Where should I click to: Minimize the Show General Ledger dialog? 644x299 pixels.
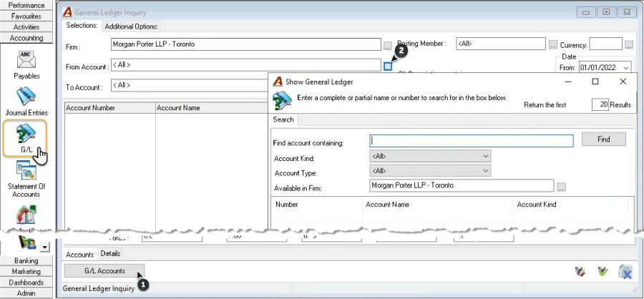click(x=568, y=82)
